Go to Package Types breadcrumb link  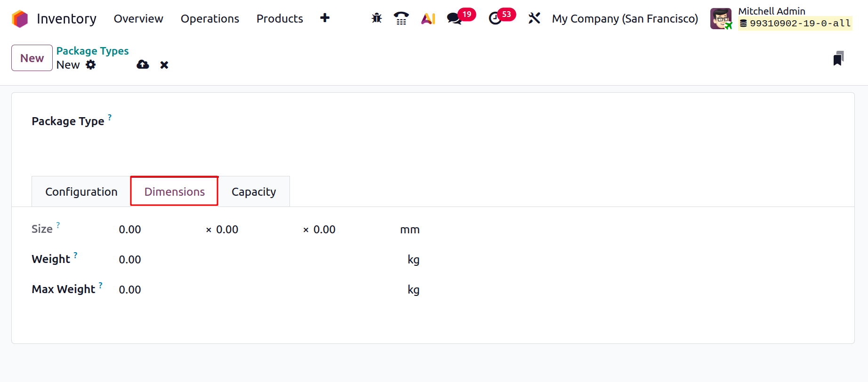pos(92,51)
